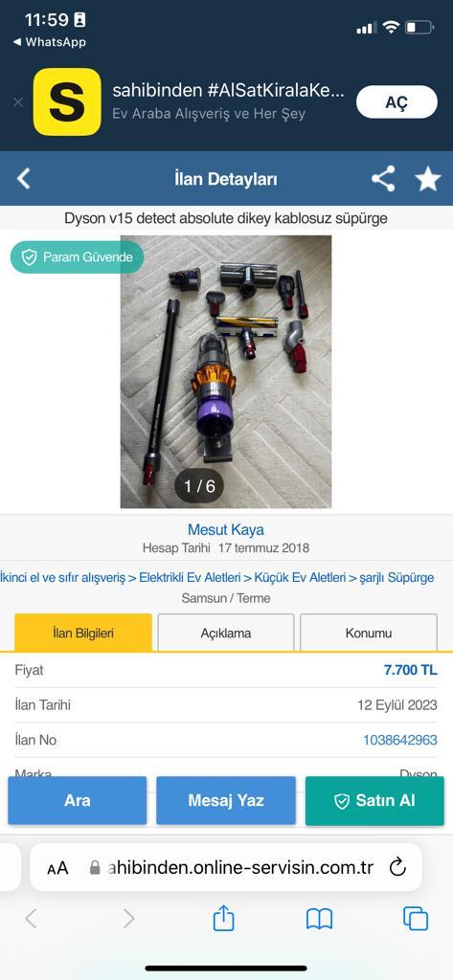This screenshot has height=980, width=453.
Task: Favorite the listing with the star icon
Action: [x=428, y=179]
